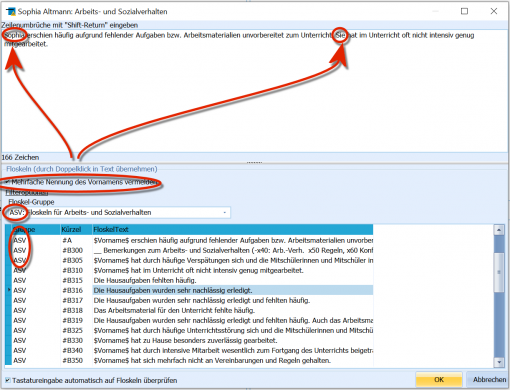Click the Floskel-Gruppe dropdown arrow
Screen dimensions: 510x390
tap(225, 212)
